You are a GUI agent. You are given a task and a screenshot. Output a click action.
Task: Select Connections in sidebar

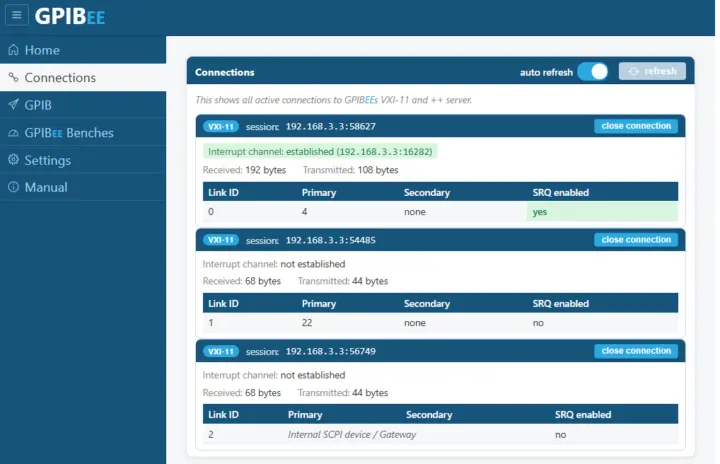83,77
